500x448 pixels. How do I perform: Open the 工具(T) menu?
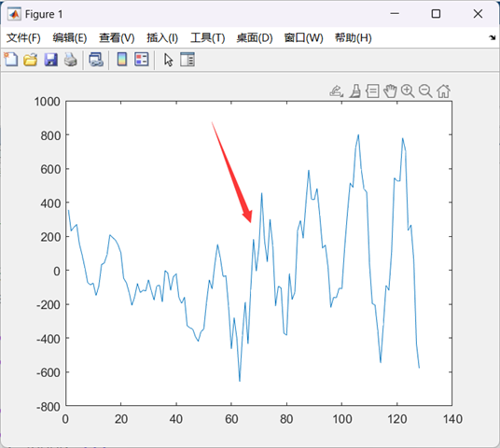pos(208,38)
